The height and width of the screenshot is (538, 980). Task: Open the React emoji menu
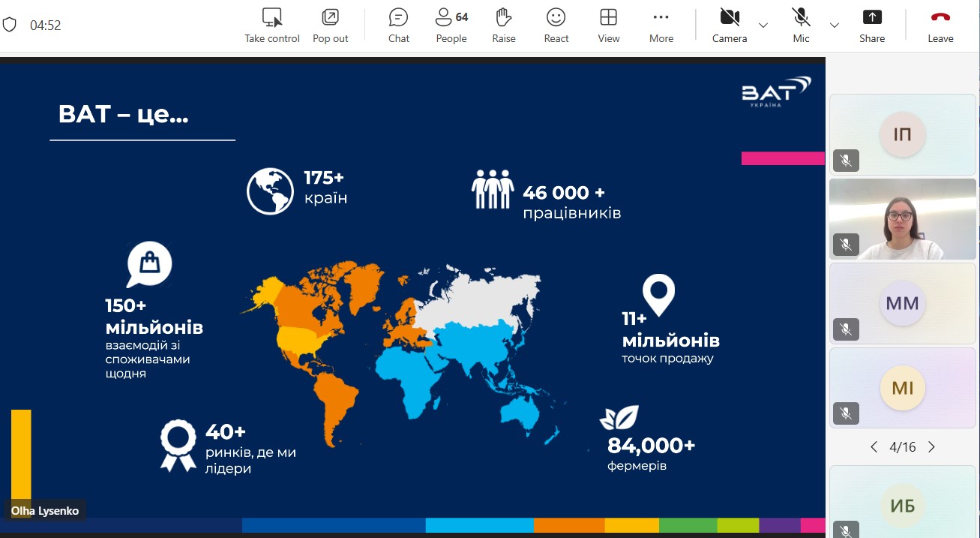556,26
